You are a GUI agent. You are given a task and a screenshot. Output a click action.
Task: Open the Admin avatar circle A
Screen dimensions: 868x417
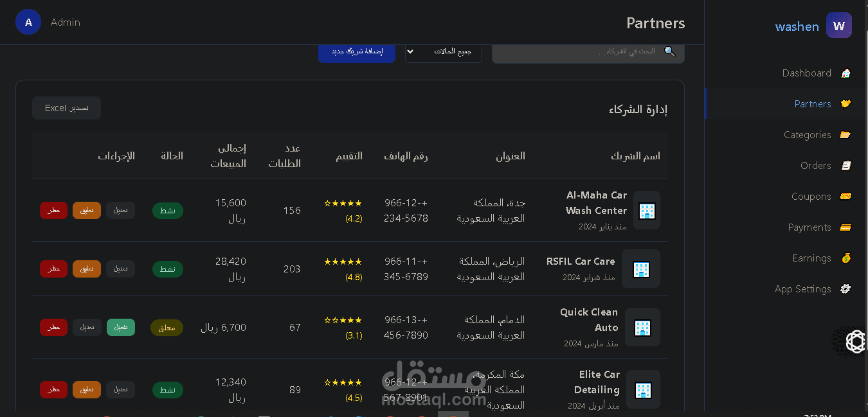[28, 22]
